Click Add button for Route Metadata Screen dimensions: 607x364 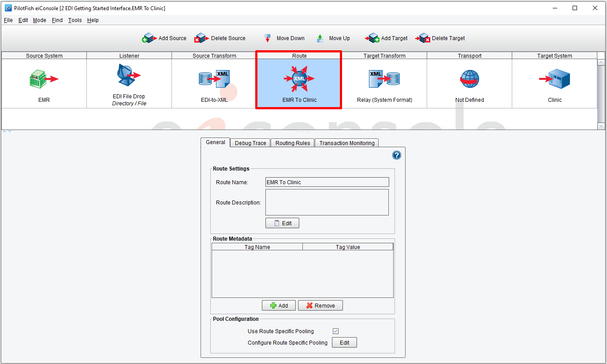tap(279, 305)
